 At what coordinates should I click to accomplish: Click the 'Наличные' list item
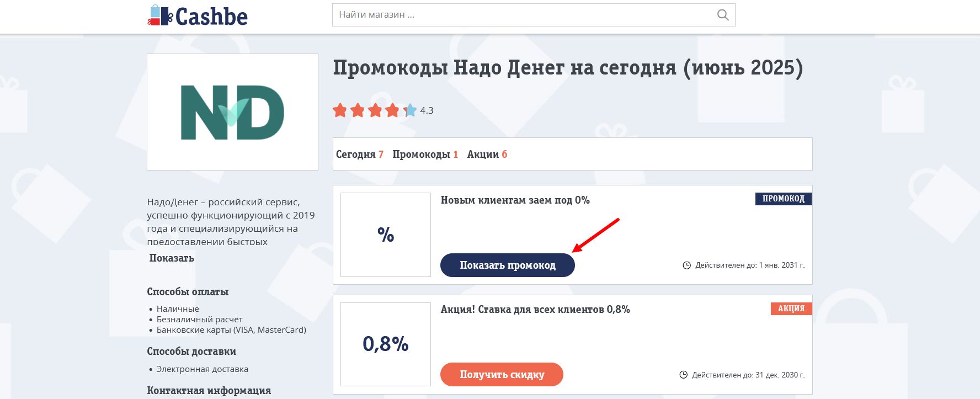pos(178,309)
